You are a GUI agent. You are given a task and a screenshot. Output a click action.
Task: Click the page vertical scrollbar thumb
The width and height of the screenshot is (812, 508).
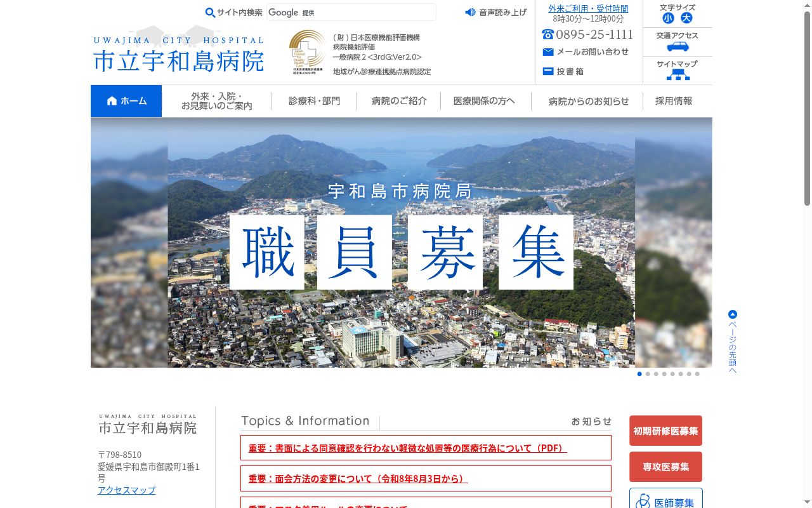(x=807, y=108)
